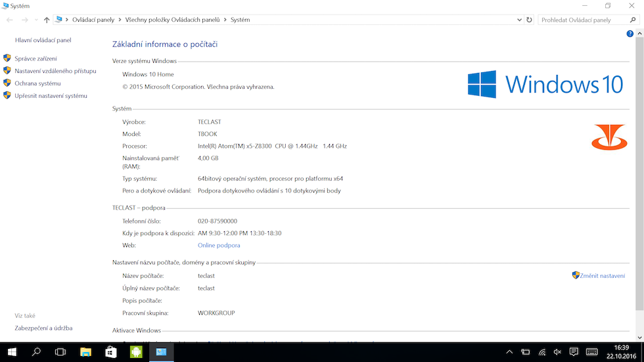This screenshot has height=362, width=644.
Task: Expand the address bar history dropdown
Action: (x=518, y=20)
